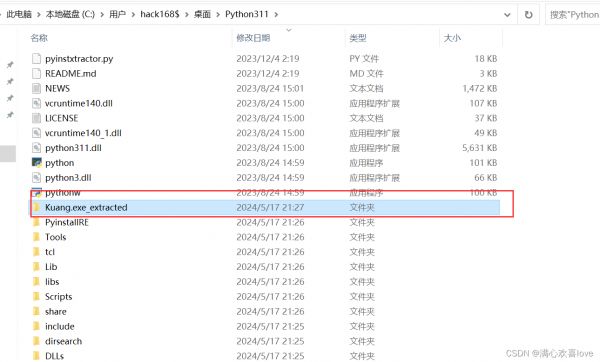The width and height of the screenshot is (600, 362).
Task: Click the 2024/5/17 21:27 date of Kuang.exe_extracted
Action: click(x=270, y=207)
